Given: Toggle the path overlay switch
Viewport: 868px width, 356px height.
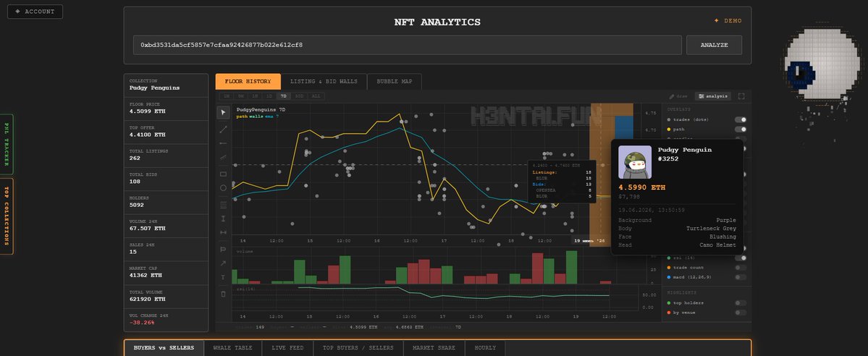Looking at the screenshot, I should (x=740, y=129).
